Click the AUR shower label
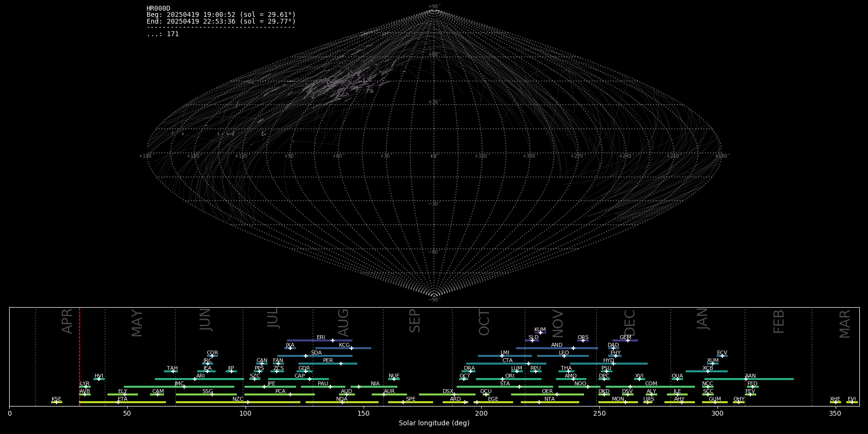Viewport: 868px width, 434px height. pos(389,392)
